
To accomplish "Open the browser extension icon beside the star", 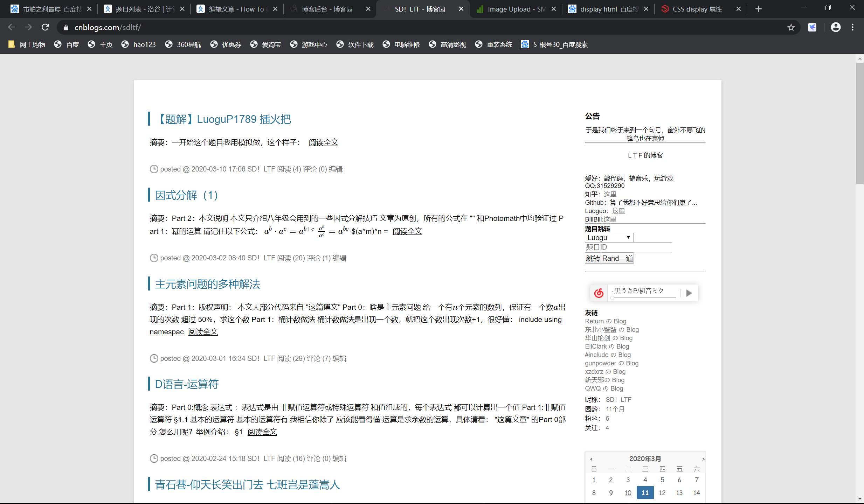I will coord(812,27).
